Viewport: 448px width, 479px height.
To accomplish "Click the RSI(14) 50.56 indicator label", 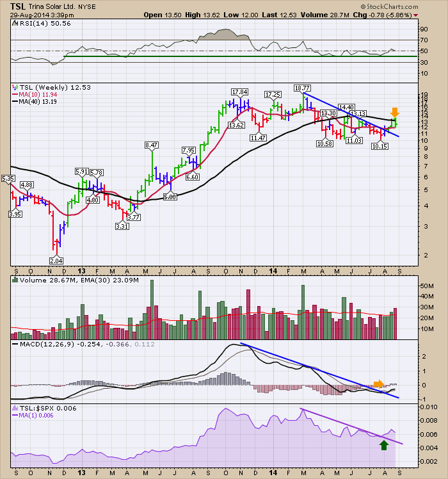I will (x=45, y=24).
